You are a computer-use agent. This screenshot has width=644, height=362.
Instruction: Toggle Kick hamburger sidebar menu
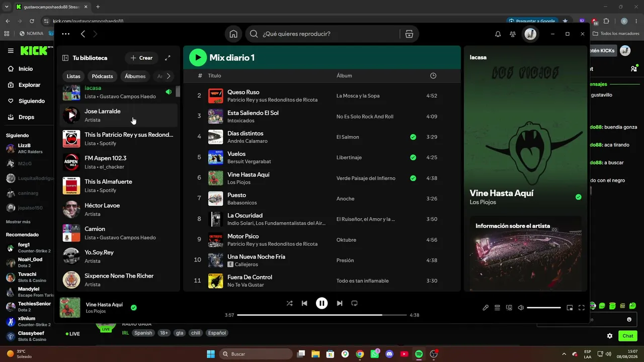pyautogui.click(x=11, y=51)
